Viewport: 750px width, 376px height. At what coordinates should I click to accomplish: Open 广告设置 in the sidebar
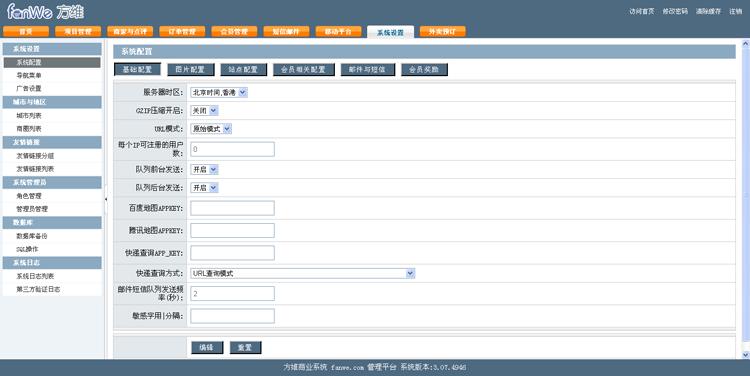[x=52, y=88]
